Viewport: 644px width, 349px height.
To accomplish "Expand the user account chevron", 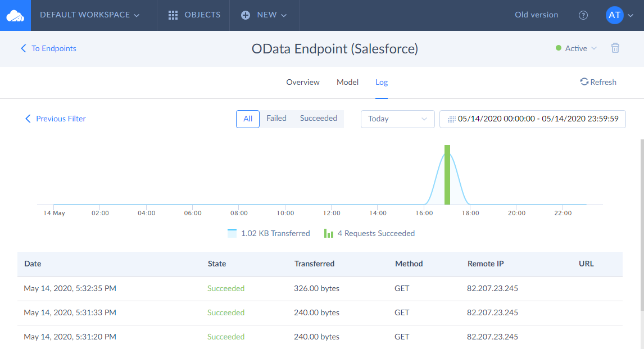I will [x=631, y=16].
